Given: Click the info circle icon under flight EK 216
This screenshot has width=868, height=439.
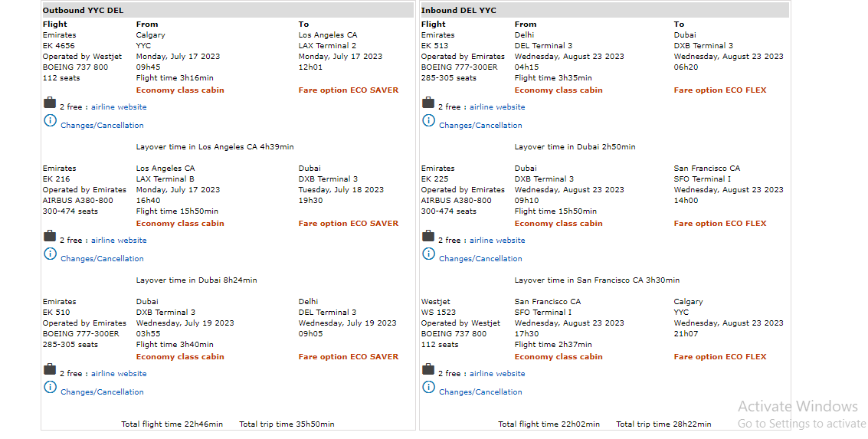Looking at the screenshot, I should tap(50, 254).
